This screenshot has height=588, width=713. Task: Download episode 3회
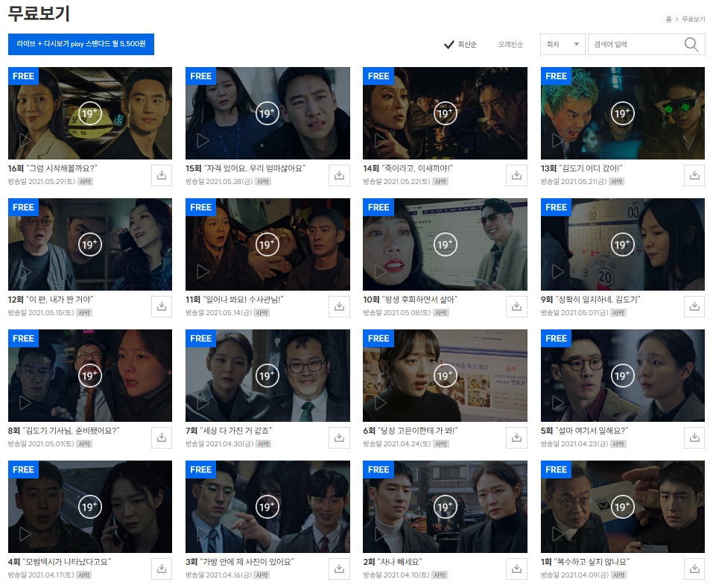click(339, 569)
